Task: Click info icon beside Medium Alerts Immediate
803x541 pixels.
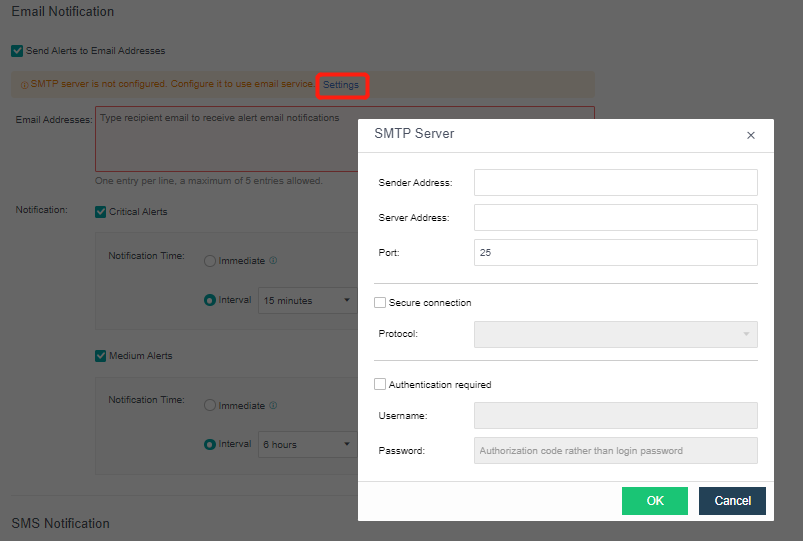Action: [x=273, y=406]
